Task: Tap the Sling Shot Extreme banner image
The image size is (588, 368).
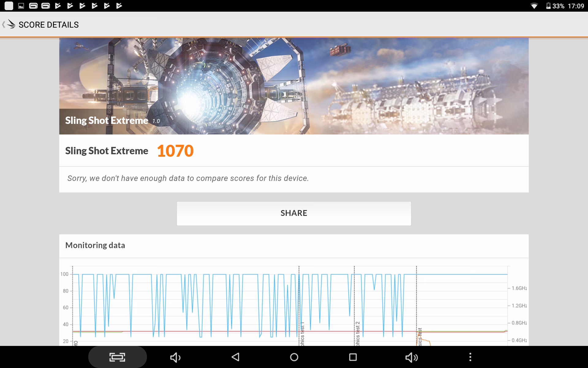Action: tap(294, 86)
